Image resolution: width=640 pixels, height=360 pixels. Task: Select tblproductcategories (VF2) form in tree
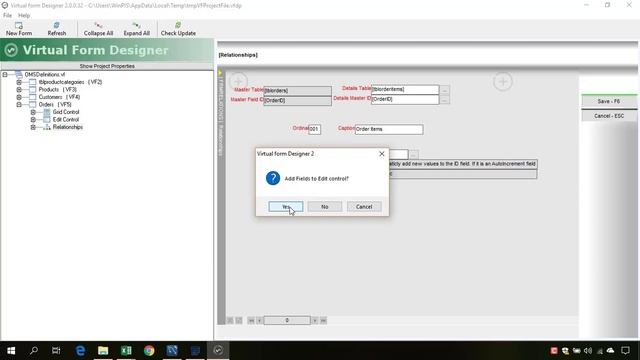pos(70,82)
